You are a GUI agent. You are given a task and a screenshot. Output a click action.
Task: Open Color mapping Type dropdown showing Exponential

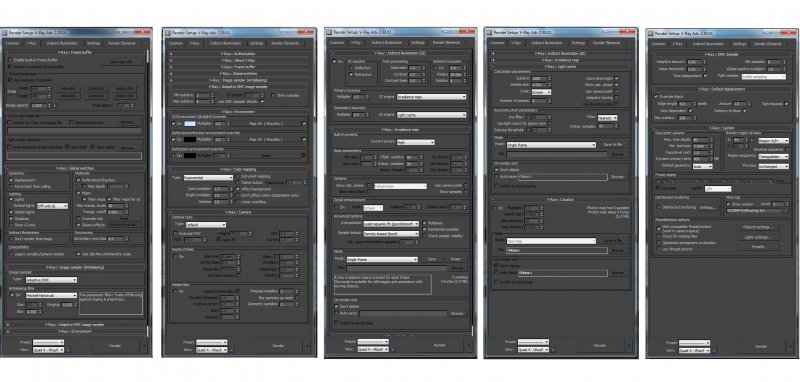(208, 178)
